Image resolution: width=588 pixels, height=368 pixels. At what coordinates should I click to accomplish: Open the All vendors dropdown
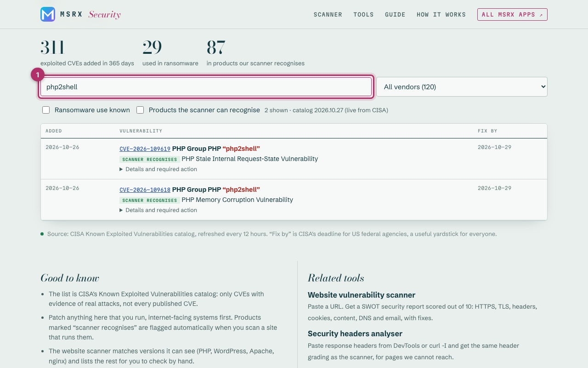click(x=462, y=87)
